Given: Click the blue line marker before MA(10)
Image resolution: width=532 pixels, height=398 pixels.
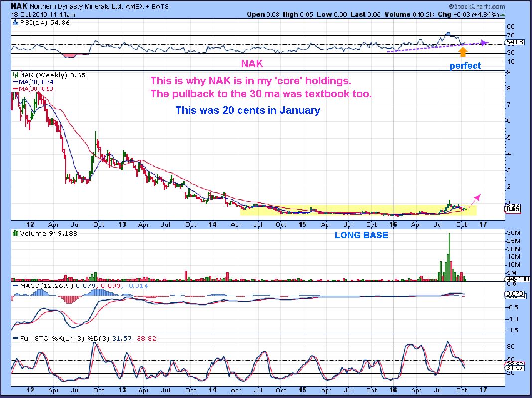Looking at the screenshot, I should tap(15, 82).
